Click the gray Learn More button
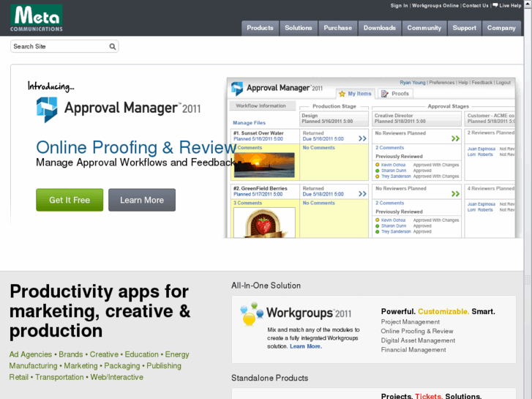Screen dimensions: 532x399 pos(142,200)
